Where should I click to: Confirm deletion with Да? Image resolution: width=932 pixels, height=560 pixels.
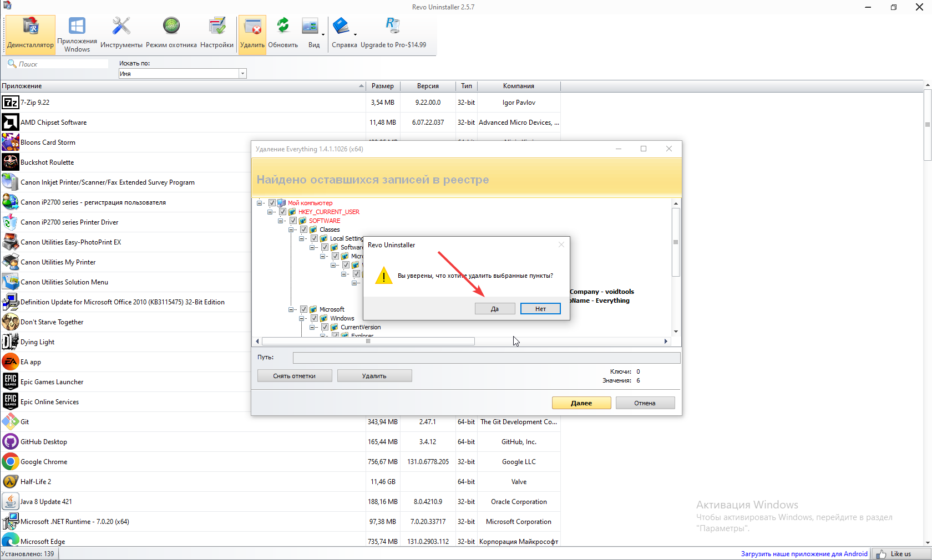pyautogui.click(x=495, y=309)
